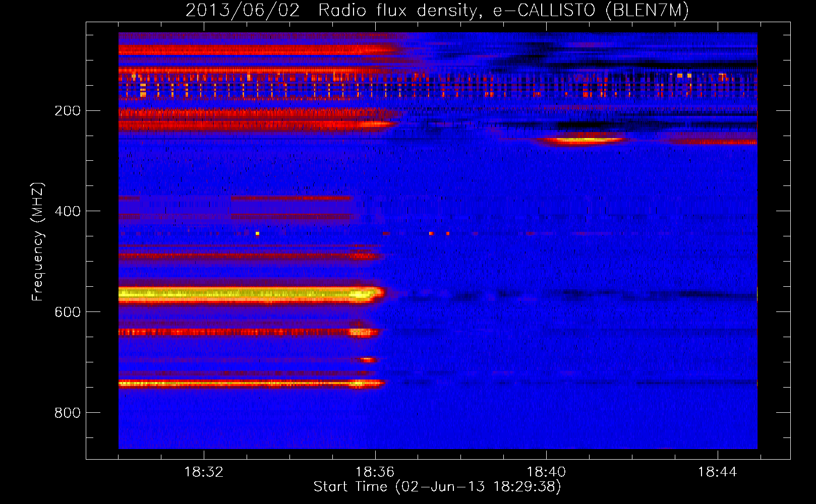Screen dimensions: 816x504
Task: Click the 600 frequency tick label
Action: 68,312
